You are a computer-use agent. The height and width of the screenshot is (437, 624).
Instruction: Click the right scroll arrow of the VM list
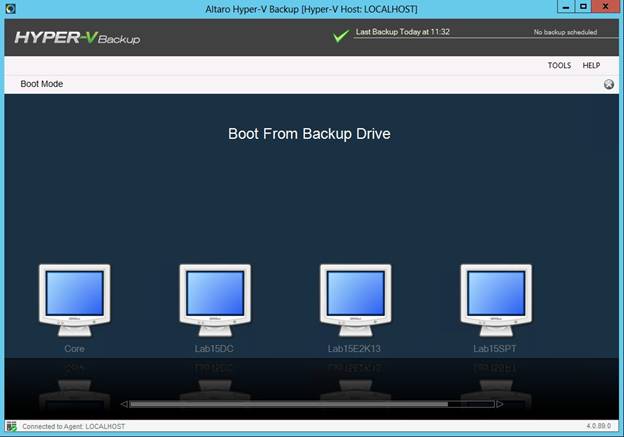(x=499, y=404)
